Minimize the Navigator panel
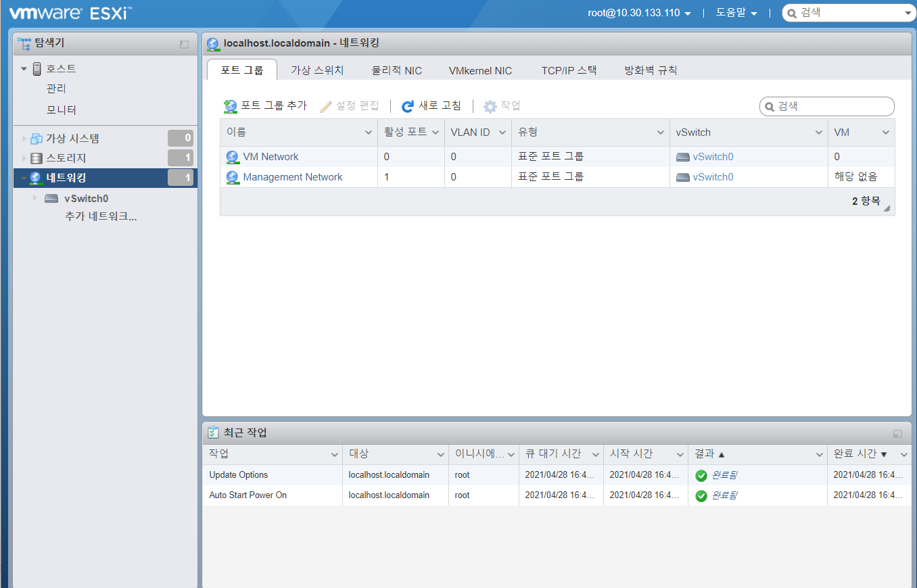917x588 pixels. [x=184, y=45]
